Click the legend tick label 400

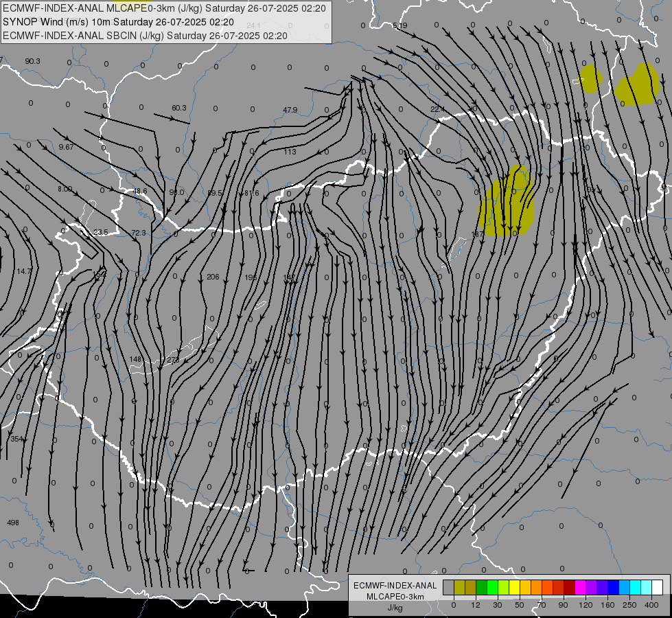click(651, 605)
